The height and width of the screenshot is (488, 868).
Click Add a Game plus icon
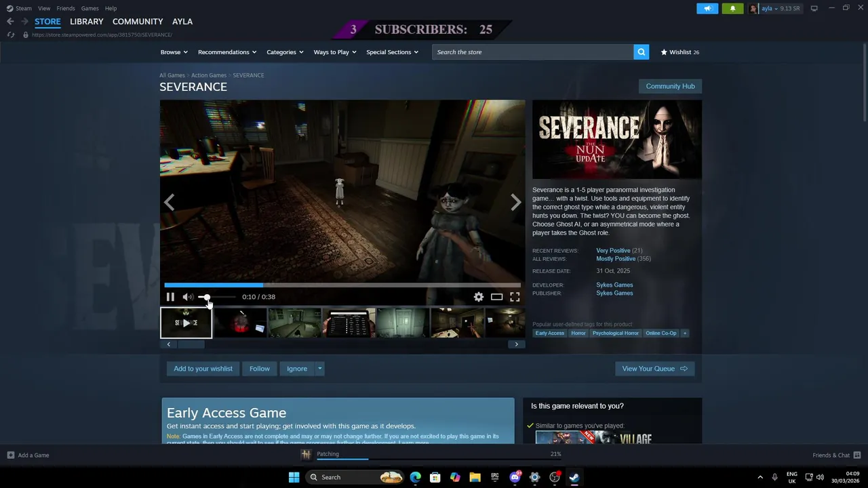click(x=11, y=455)
